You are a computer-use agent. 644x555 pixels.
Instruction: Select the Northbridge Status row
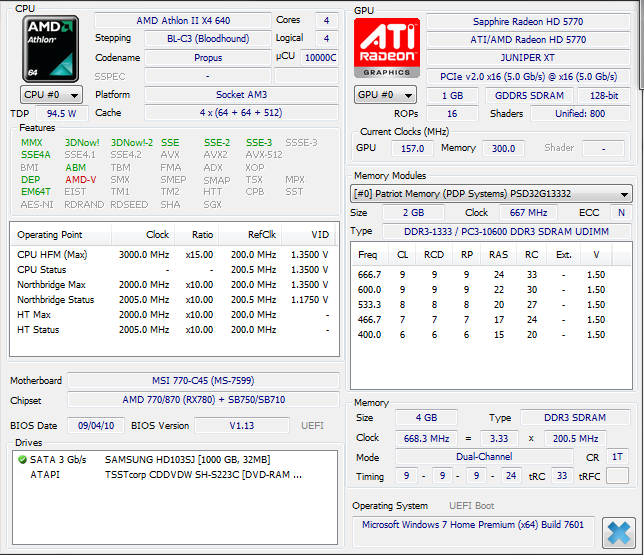coord(173,299)
